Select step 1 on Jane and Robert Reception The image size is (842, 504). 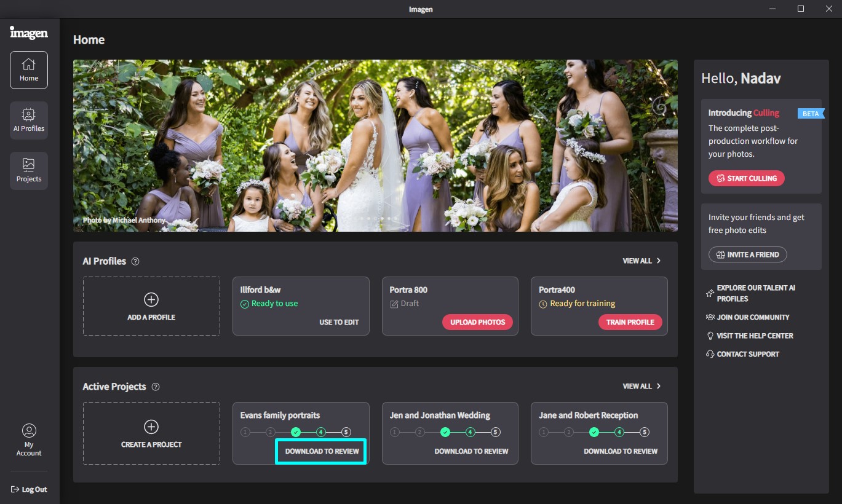544,432
